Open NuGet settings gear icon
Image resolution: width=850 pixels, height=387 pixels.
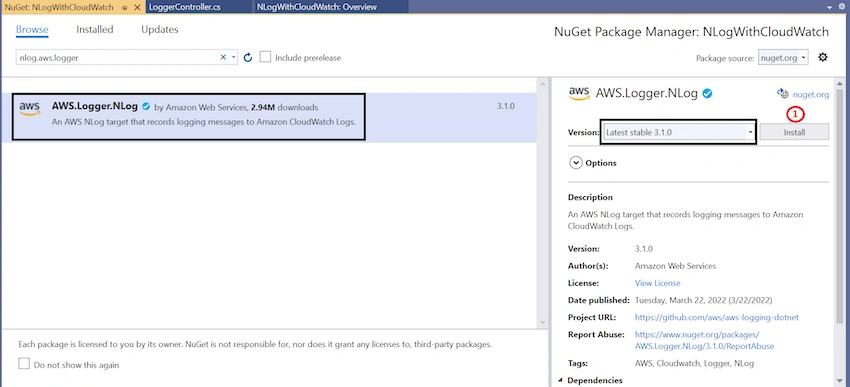[x=823, y=57]
